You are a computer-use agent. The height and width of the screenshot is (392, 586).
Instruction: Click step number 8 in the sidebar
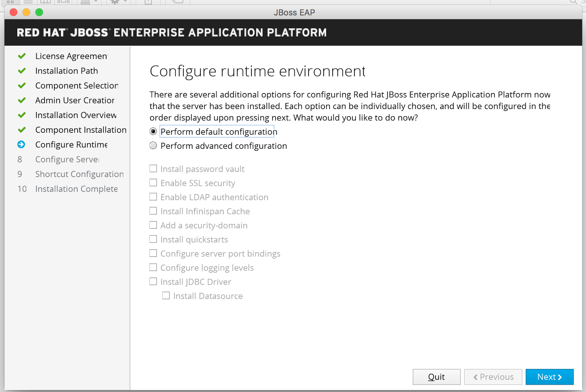coord(20,159)
